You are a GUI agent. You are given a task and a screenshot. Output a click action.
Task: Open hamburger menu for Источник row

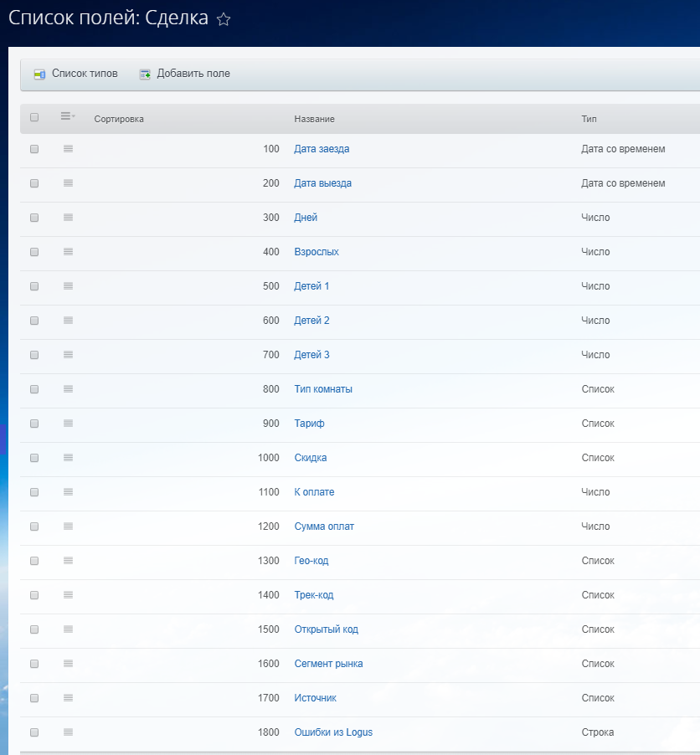[68, 698]
